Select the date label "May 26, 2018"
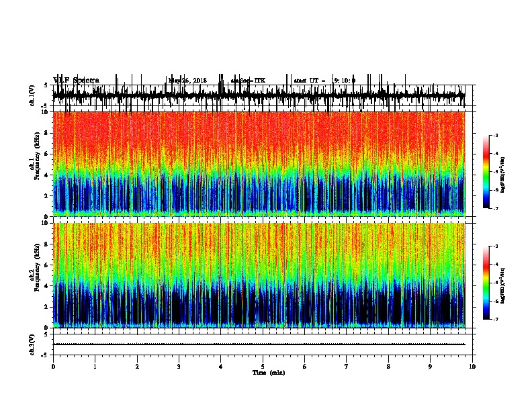This screenshot has height=411, width=532. 187,81
